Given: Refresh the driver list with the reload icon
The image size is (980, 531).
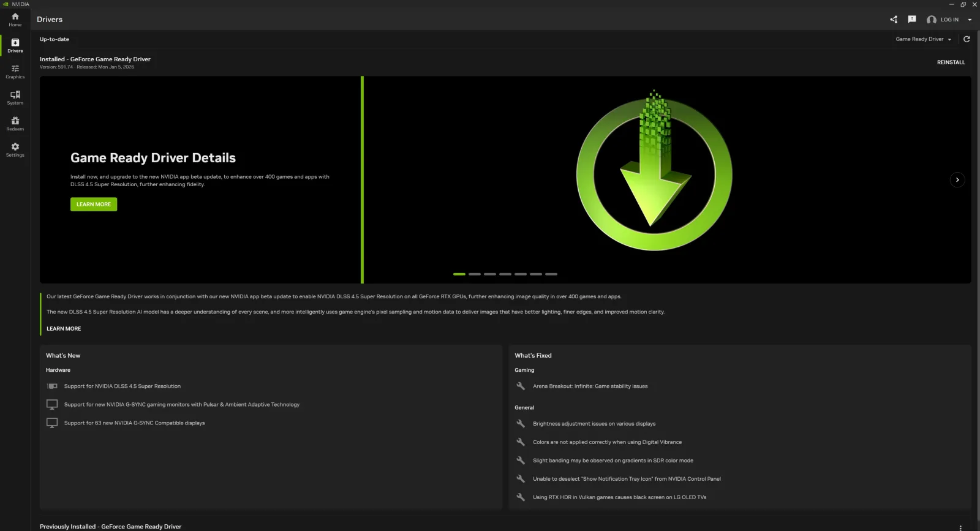Looking at the screenshot, I should point(967,39).
